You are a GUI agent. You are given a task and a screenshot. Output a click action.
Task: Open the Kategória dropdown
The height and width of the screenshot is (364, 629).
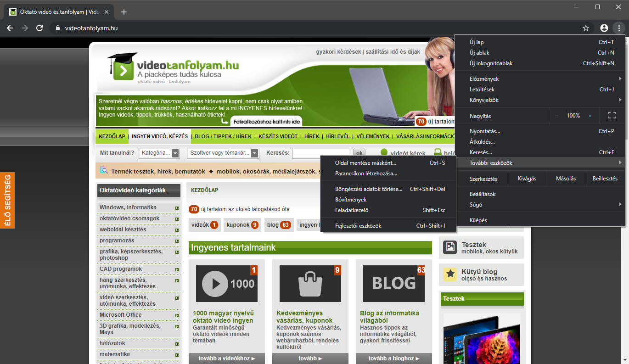160,153
